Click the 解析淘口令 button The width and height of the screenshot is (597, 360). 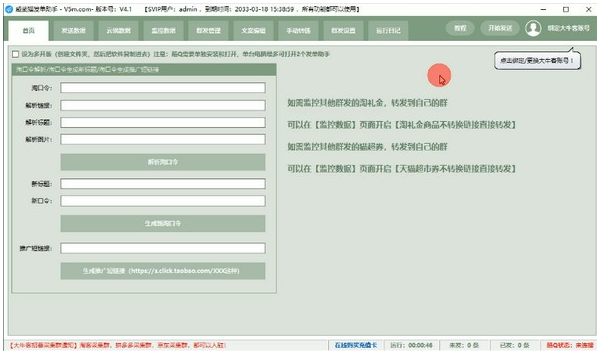pos(163,162)
